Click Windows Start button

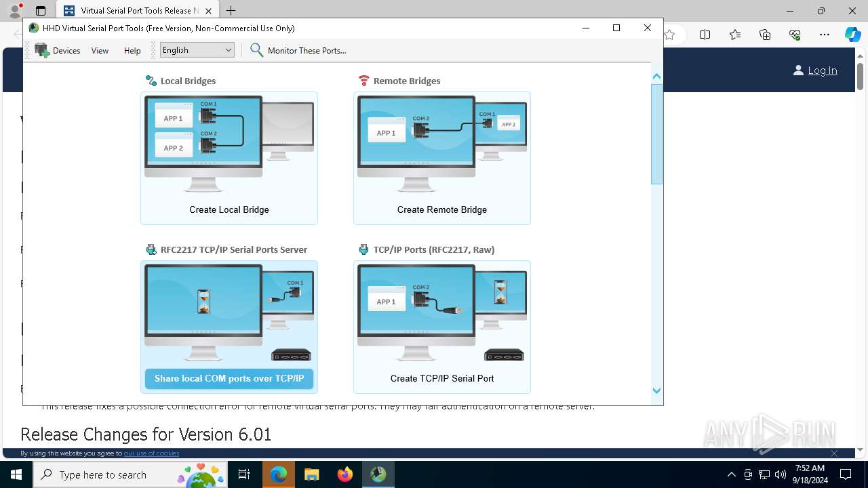point(16,474)
